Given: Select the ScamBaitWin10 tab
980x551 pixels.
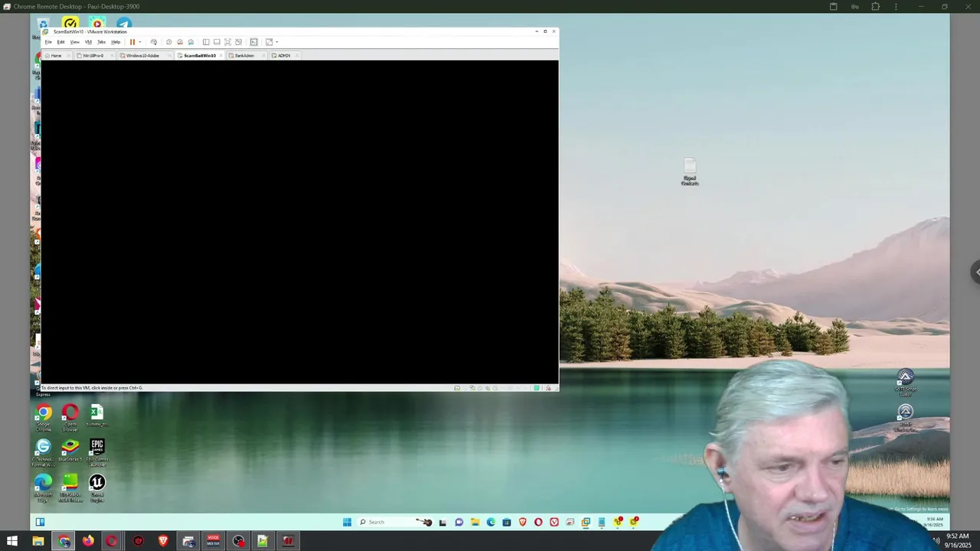Looking at the screenshot, I should 200,56.
